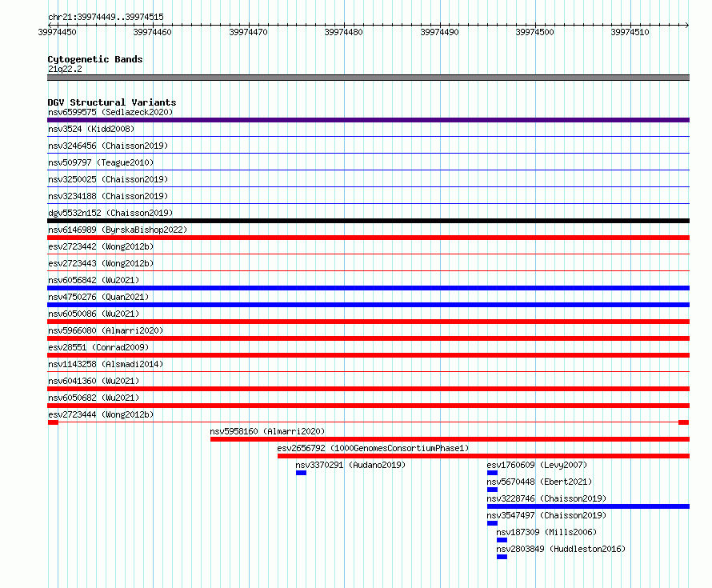Select esv28551 (Conrad2009) label
The image size is (712, 588).
coord(98,347)
